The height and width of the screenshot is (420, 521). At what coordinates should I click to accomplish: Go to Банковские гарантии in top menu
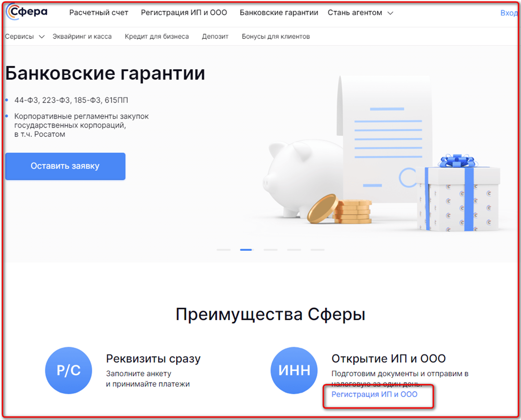[x=279, y=12]
